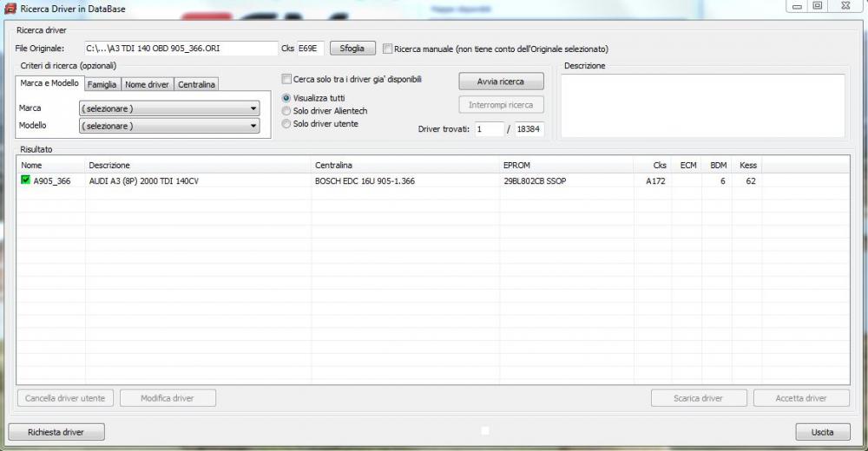Toggle the green checkbox for A905_366 driver

point(25,180)
